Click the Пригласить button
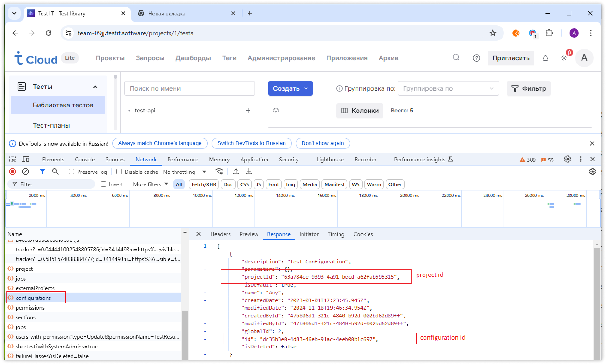The height and width of the screenshot is (364, 606). pyautogui.click(x=511, y=58)
